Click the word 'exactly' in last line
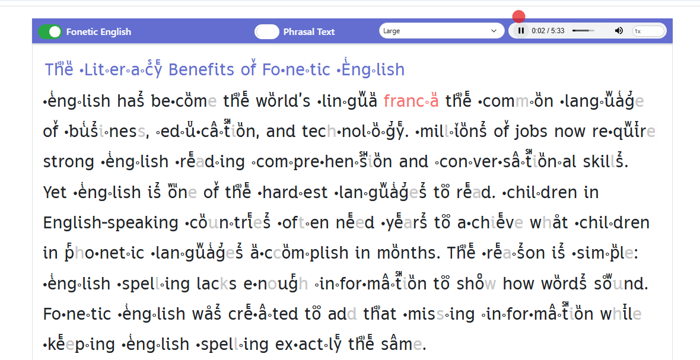 click(308, 343)
